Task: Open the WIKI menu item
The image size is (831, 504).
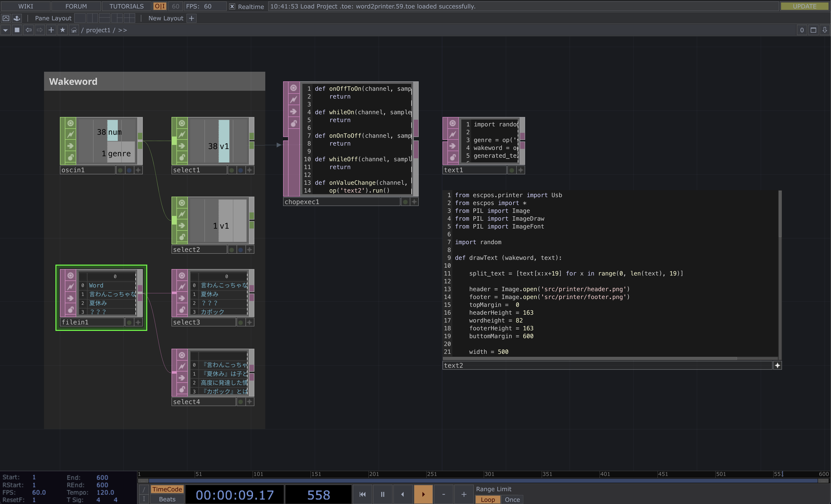Action: (26, 6)
